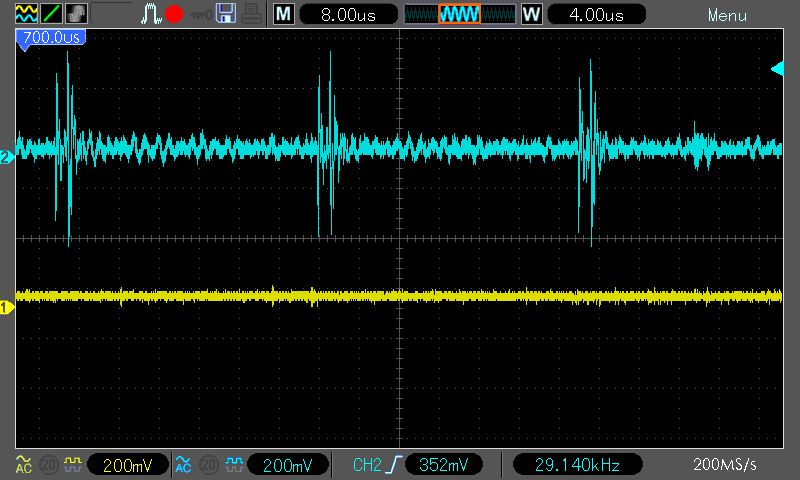This screenshot has width=800, height=480.
Task: Click the printer icon
Action: click(x=252, y=15)
